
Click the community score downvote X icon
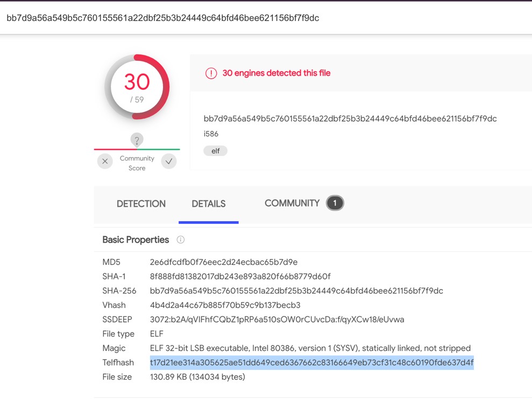point(105,161)
